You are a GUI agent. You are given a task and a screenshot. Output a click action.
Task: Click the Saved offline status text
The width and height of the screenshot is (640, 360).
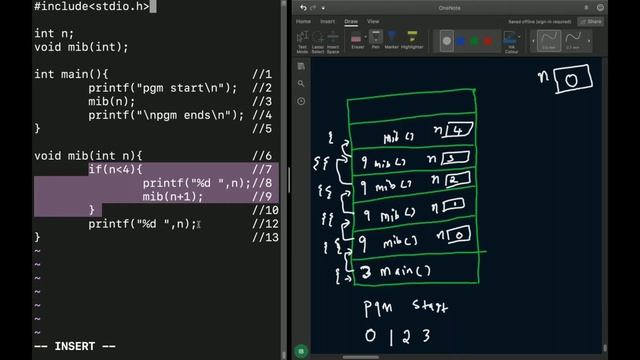pos(540,22)
